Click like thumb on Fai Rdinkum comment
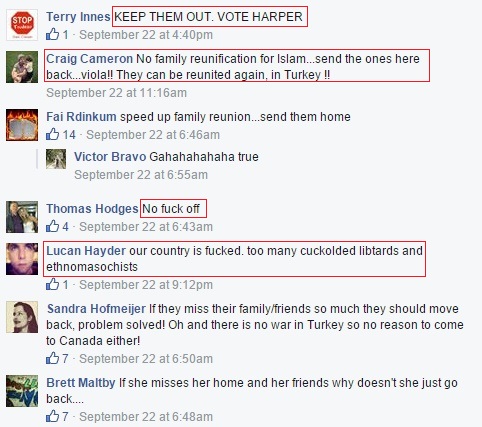This screenshot has height=427, width=482. click(x=52, y=134)
